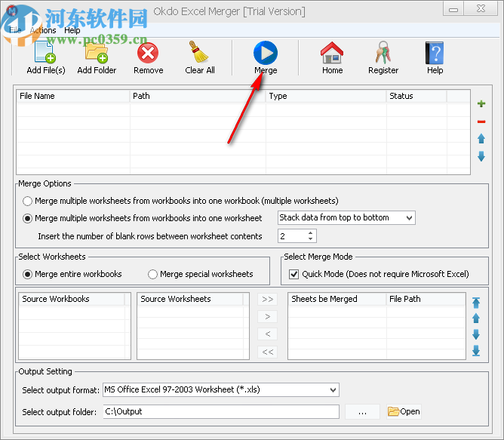
Task: Select merge into one worksheet radio option
Action: (27, 218)
